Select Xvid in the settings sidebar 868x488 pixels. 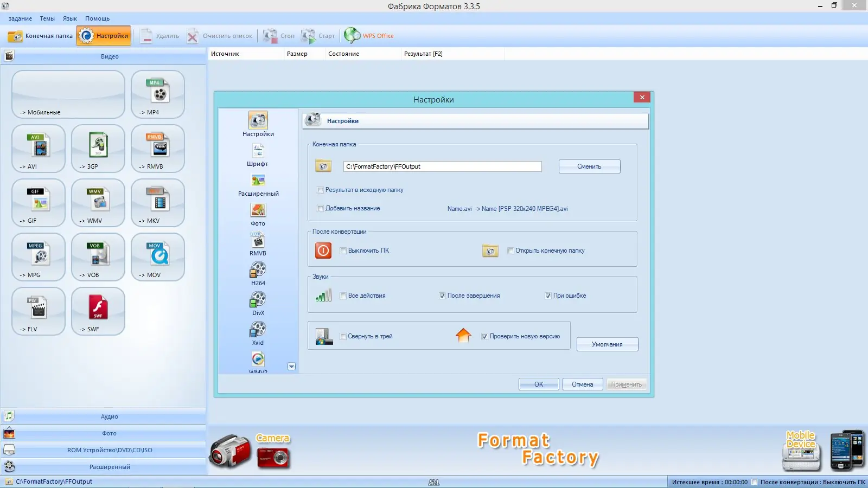(x=257, y=332)
